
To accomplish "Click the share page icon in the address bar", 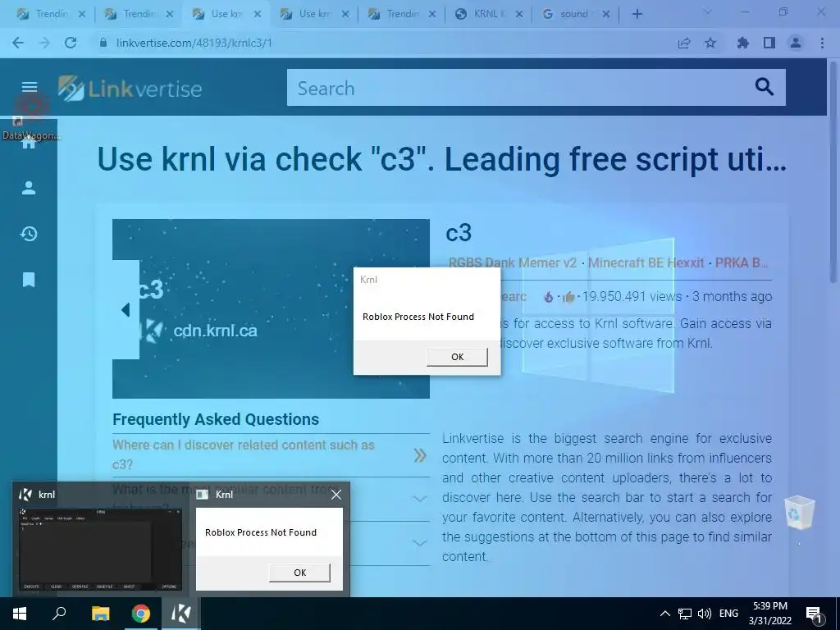I will pos(683,43).
